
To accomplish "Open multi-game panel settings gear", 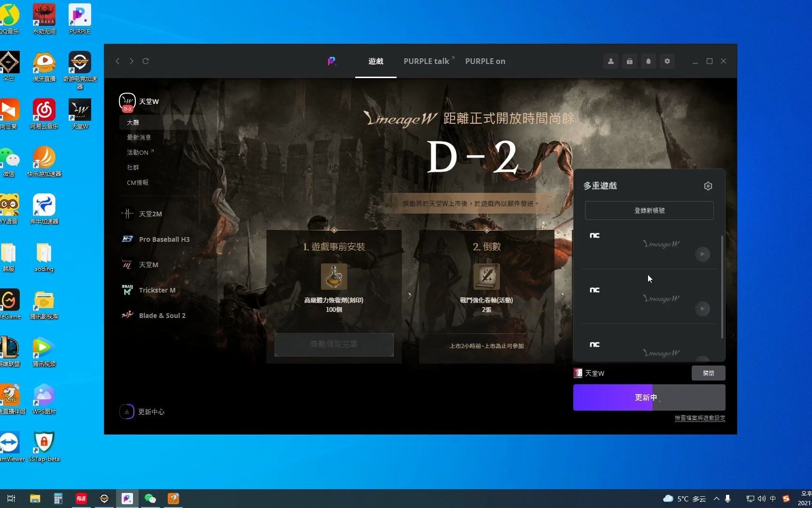I will click(708, 186).
